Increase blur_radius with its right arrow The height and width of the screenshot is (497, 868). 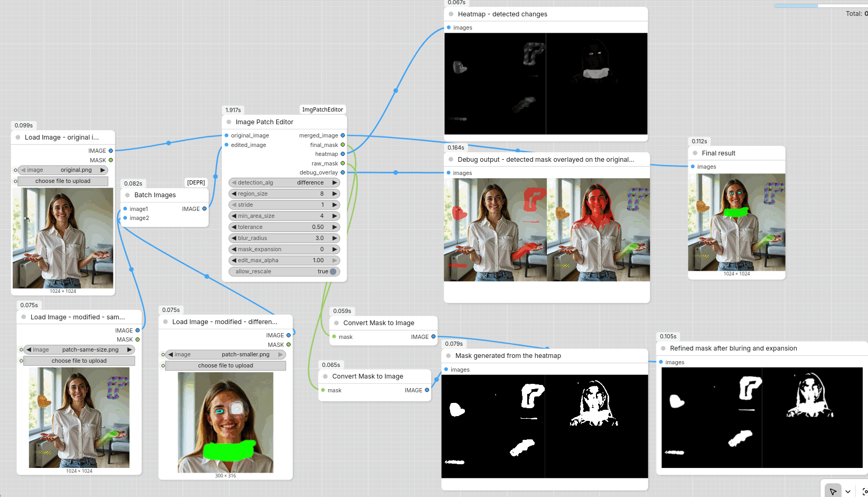334,238
